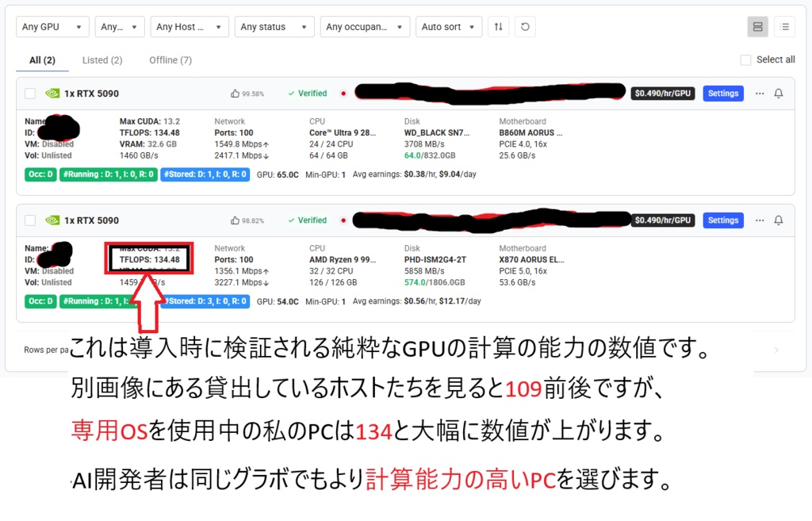
Task: Click 126 / 126 GB RAM value
Action: click(x=333, y=283)
